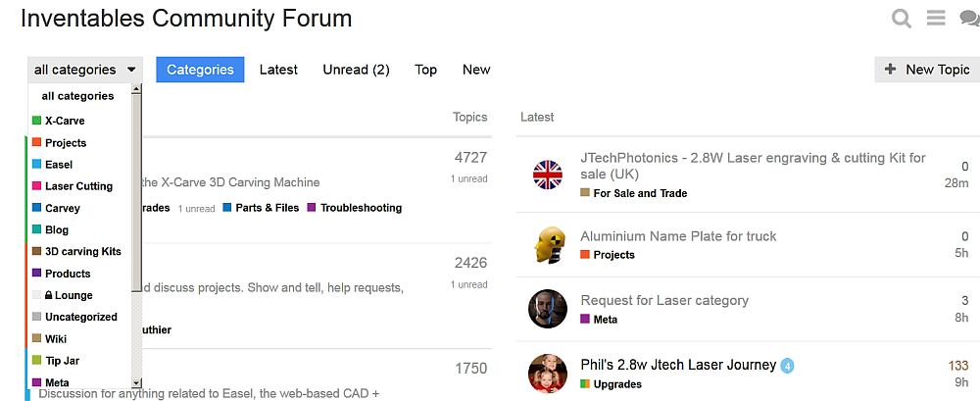Click the blue unread badge with 4
The image size is (980, 401).
click(x=788, y=366)
